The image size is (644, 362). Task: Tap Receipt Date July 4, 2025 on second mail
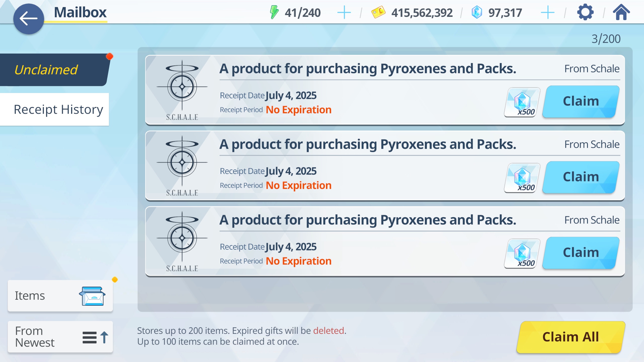click(x=268, y=171)
